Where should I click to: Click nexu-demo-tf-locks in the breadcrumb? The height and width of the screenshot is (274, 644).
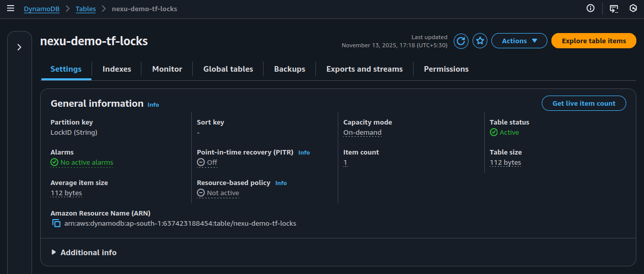tap(144, 9)
